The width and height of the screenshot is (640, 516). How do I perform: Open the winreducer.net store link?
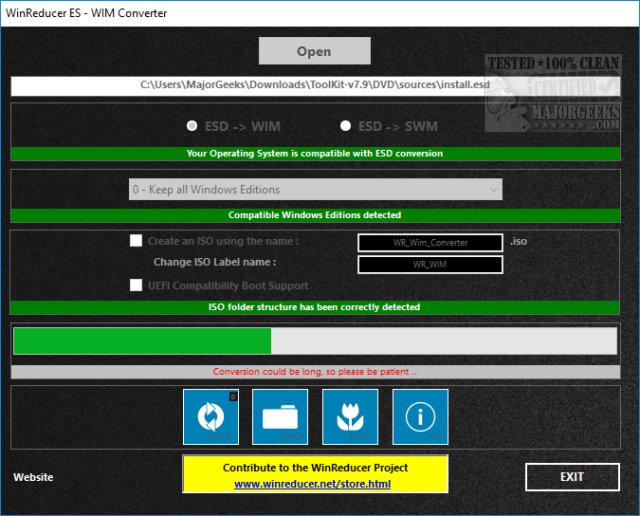point(314,484)
